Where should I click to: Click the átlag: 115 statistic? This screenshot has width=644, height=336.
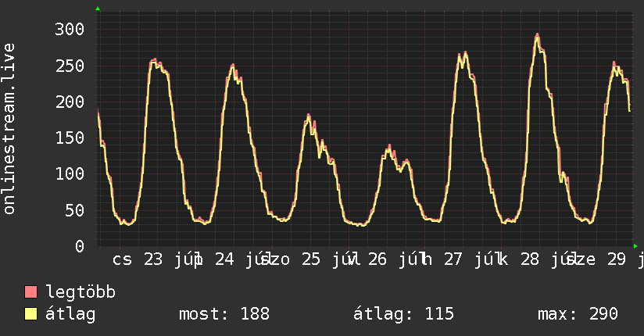(x=403, y=314)
